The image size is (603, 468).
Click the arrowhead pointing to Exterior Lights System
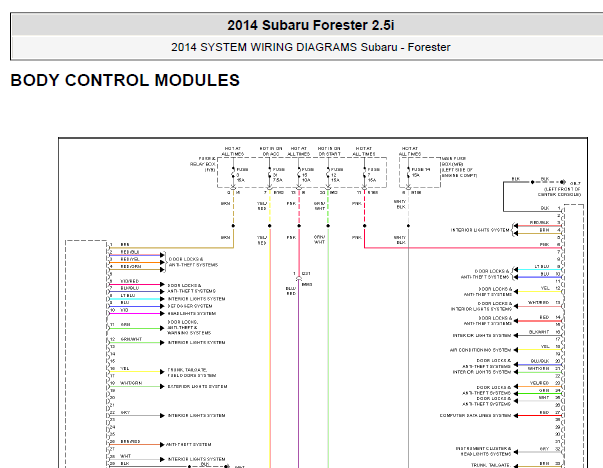coord(162,386)
